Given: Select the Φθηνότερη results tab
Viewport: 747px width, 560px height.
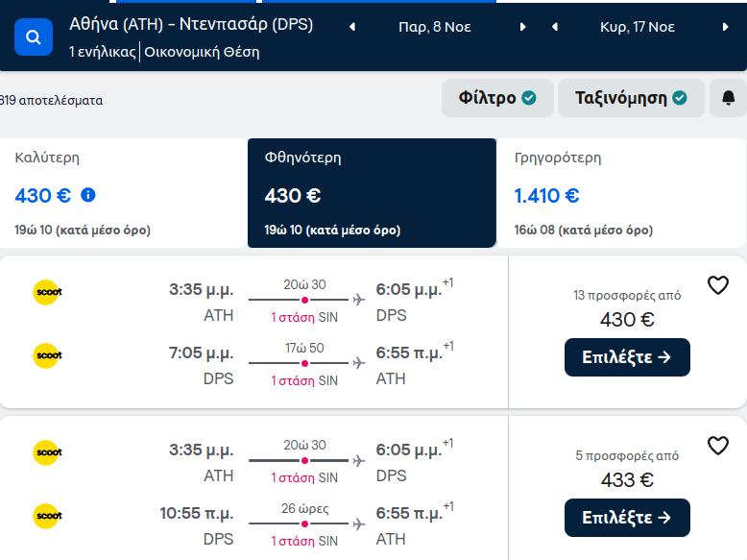Looking at the screenshot, I should 373,193.
